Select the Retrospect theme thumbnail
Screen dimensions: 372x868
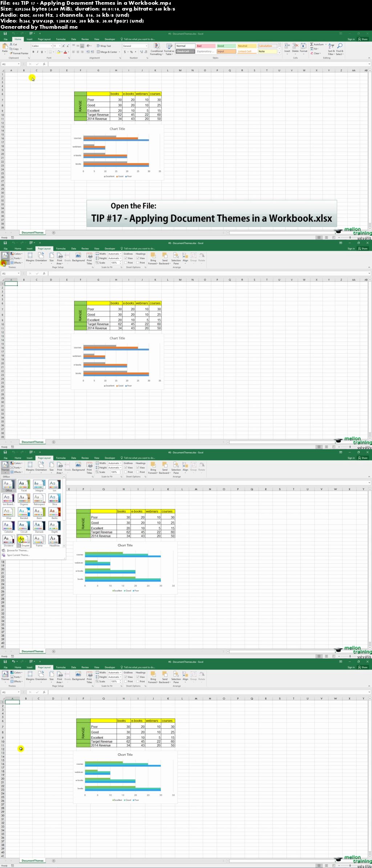click(x=39, y=499)
